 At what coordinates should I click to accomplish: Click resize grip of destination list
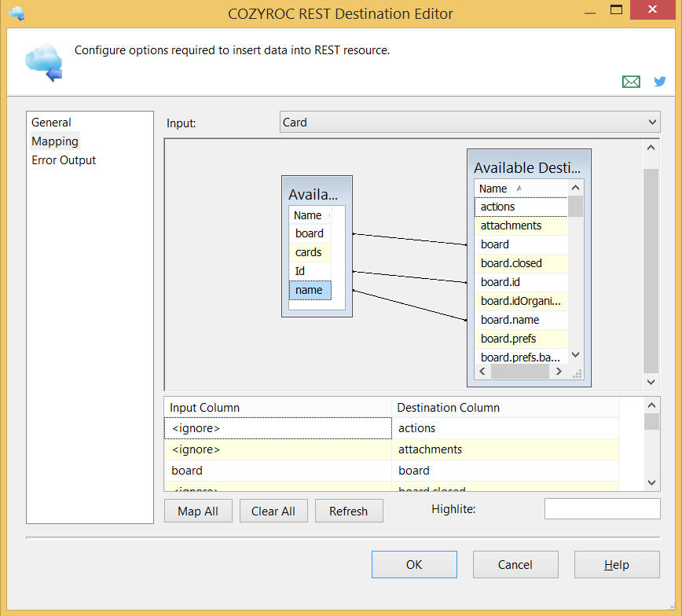click(x=577, y=374)
